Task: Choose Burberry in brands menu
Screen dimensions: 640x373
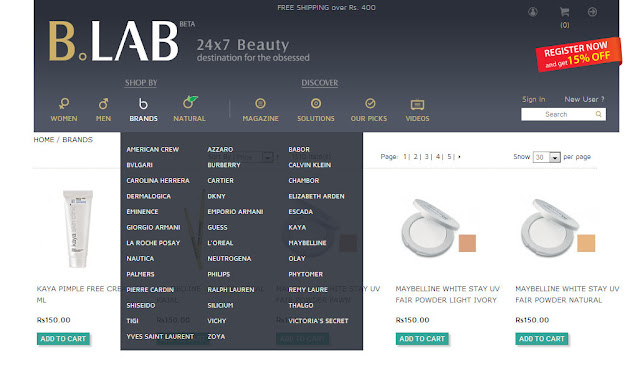Action: pos(224,165)
